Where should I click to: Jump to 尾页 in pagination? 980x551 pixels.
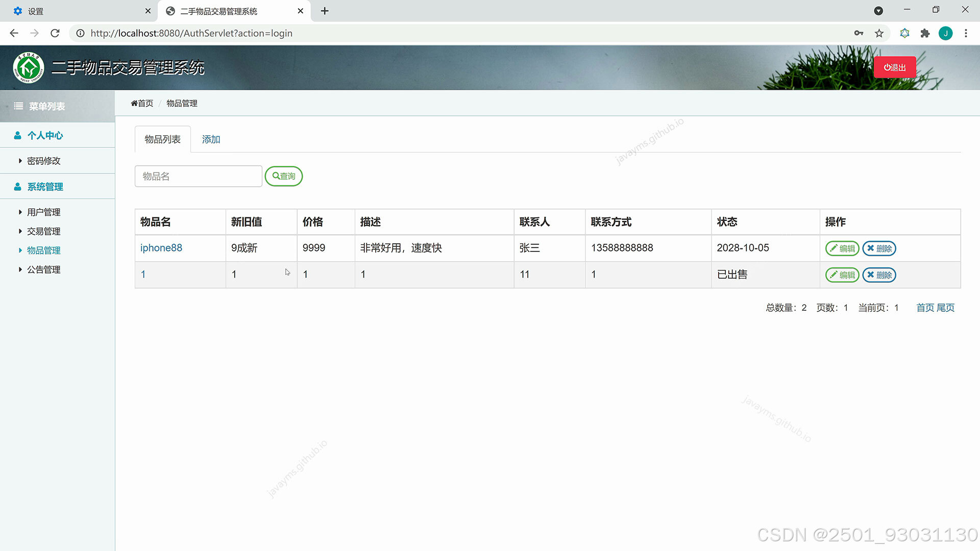coord(945,308)
